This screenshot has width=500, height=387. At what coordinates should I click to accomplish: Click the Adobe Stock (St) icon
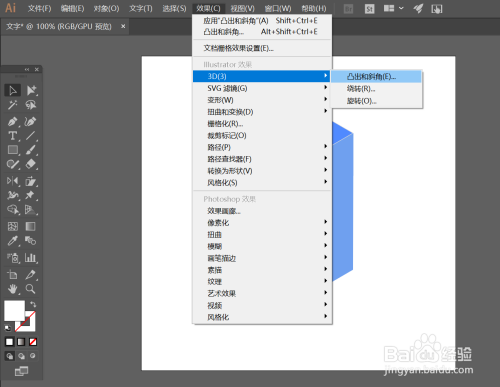point(369,9)
